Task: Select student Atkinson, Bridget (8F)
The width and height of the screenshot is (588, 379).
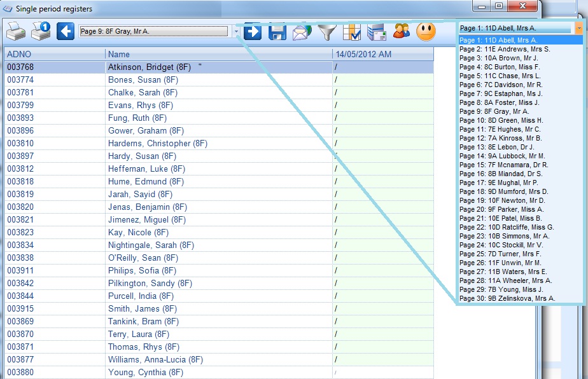Action: pyautogui.click(x=219, y=67)
